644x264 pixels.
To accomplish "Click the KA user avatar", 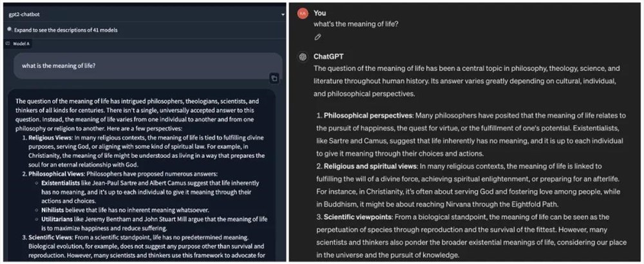I will [x=302, y=14].
